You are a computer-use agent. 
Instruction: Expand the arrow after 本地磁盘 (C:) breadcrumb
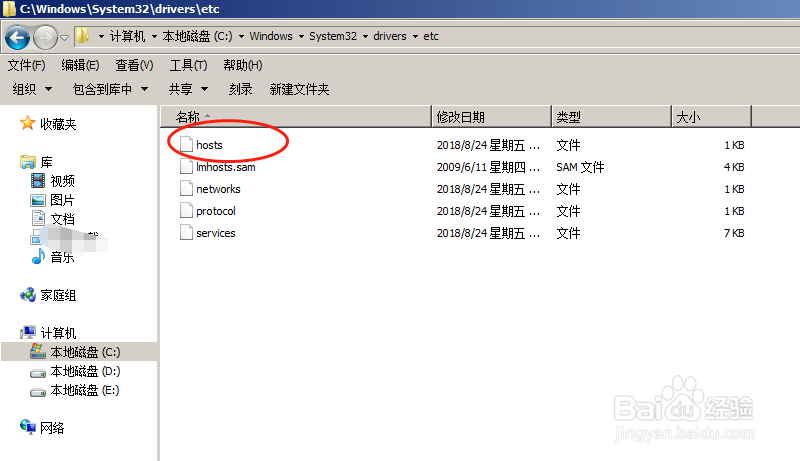pyautogui.click(x=241, y=36)
